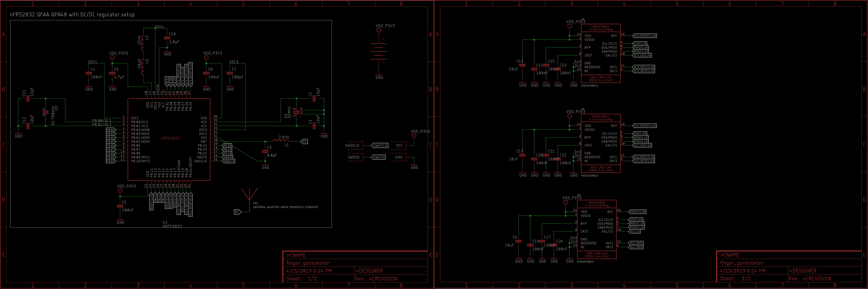
Task: Select the 10uF capacitor C19
Action: [522, 155]
